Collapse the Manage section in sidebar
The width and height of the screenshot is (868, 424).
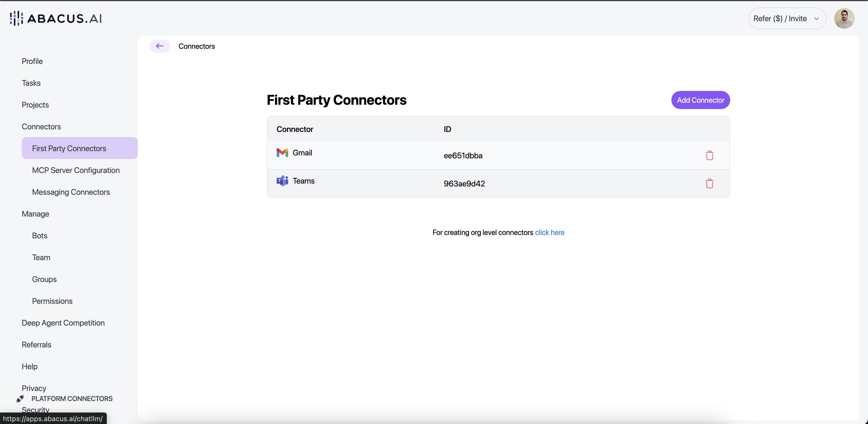(x=35, y=213)
